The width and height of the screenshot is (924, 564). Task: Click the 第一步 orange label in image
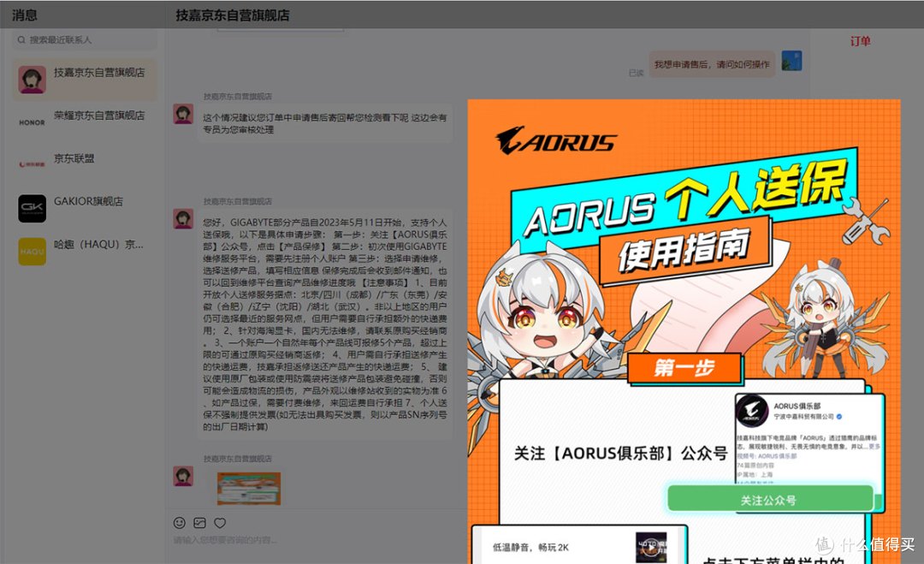tap(684, 368)
